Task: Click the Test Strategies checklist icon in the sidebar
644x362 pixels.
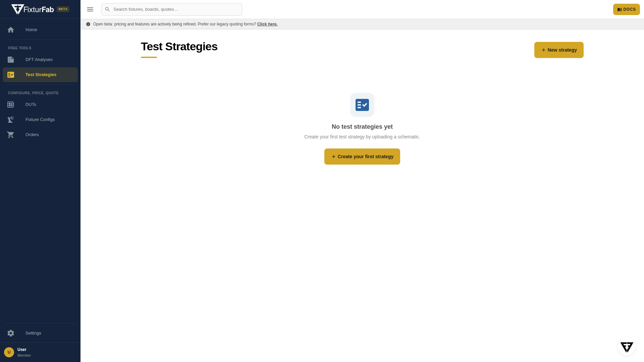Action: (x=11, y=75)
